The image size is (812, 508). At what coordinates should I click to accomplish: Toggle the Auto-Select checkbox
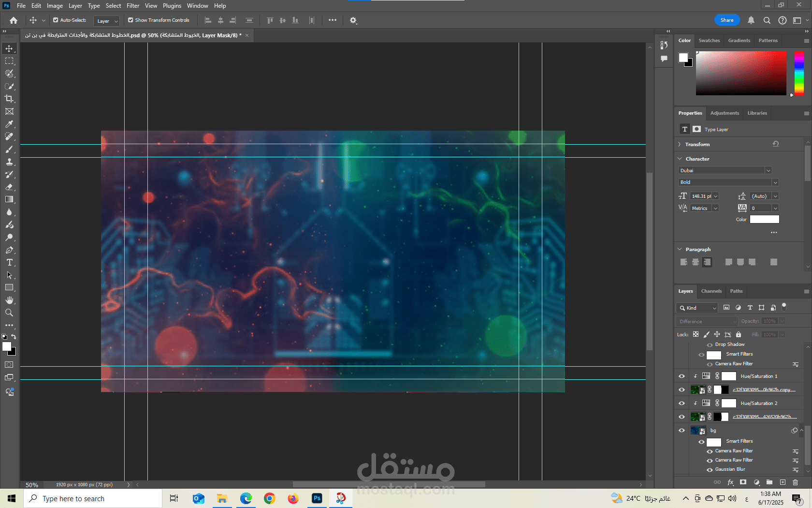[56, 20]
